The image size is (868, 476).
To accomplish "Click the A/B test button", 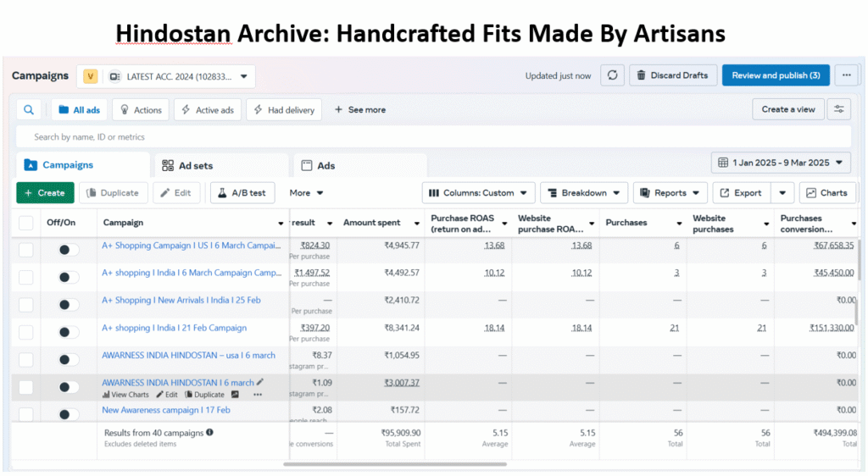I will pyautogui.click(x=242, y=193).
